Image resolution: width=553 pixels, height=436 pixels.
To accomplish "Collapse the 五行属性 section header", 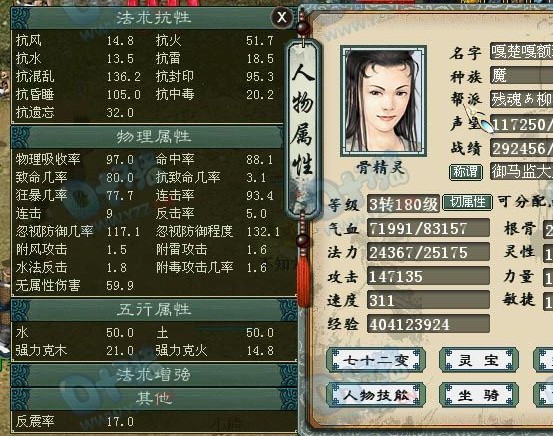I will click(154, 310).
